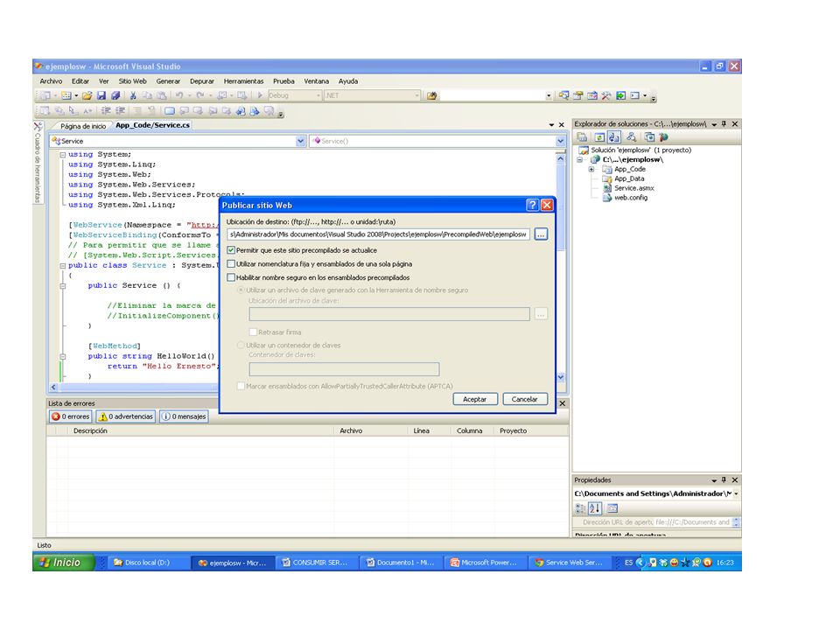This screenshot has height=630, width=840.
Task: Click the Propiedades panel scrollbar
Action: point(737,521)
